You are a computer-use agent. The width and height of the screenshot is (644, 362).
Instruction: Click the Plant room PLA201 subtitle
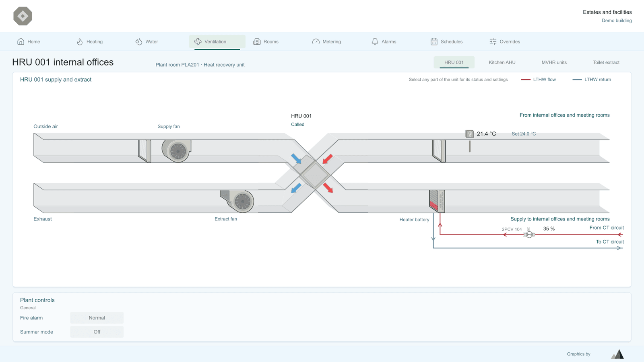[200, 65]
